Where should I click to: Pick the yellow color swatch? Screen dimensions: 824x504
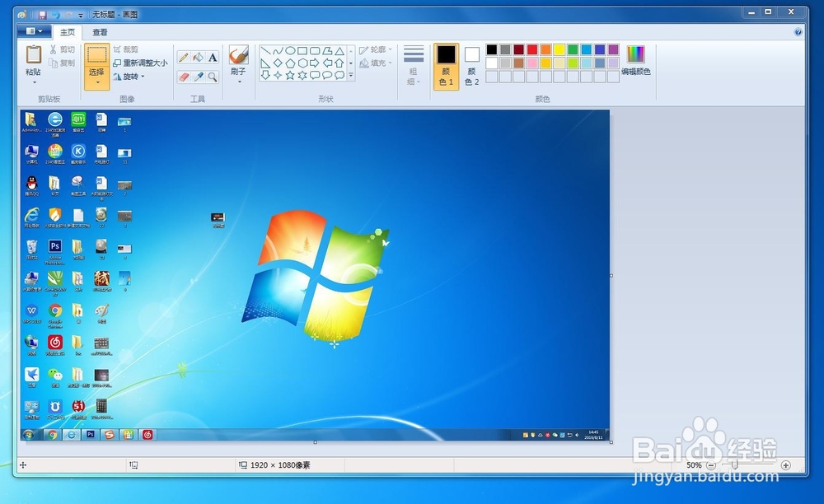[559, 49]
